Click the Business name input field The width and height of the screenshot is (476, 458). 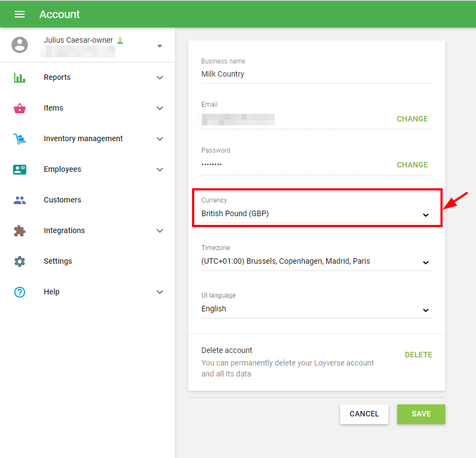tap(316, 74)
